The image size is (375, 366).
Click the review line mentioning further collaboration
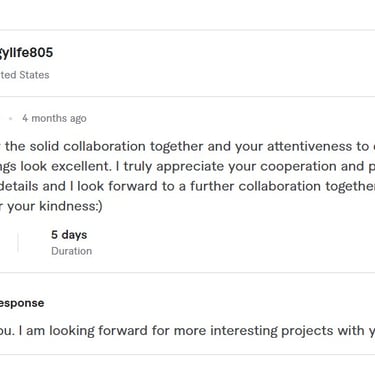click(187, 186)
